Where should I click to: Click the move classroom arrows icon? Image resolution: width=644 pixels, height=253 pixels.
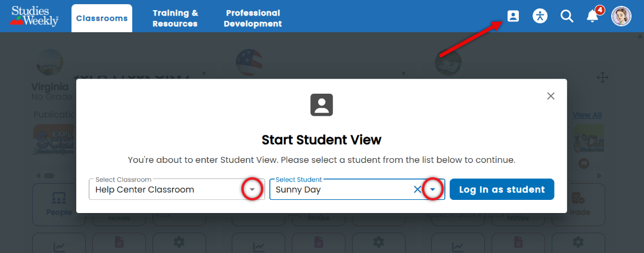[x=602, y=78]
